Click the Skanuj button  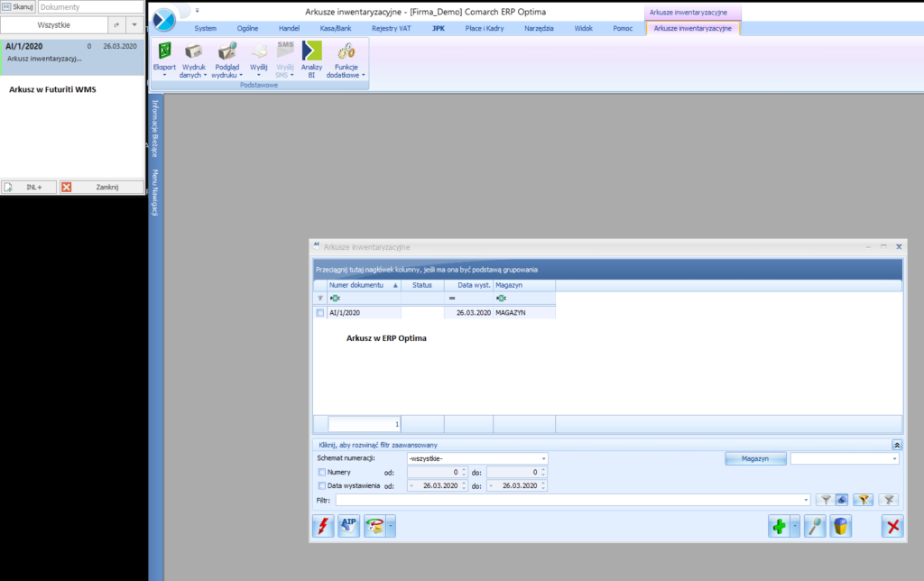[x=18, y=6]
